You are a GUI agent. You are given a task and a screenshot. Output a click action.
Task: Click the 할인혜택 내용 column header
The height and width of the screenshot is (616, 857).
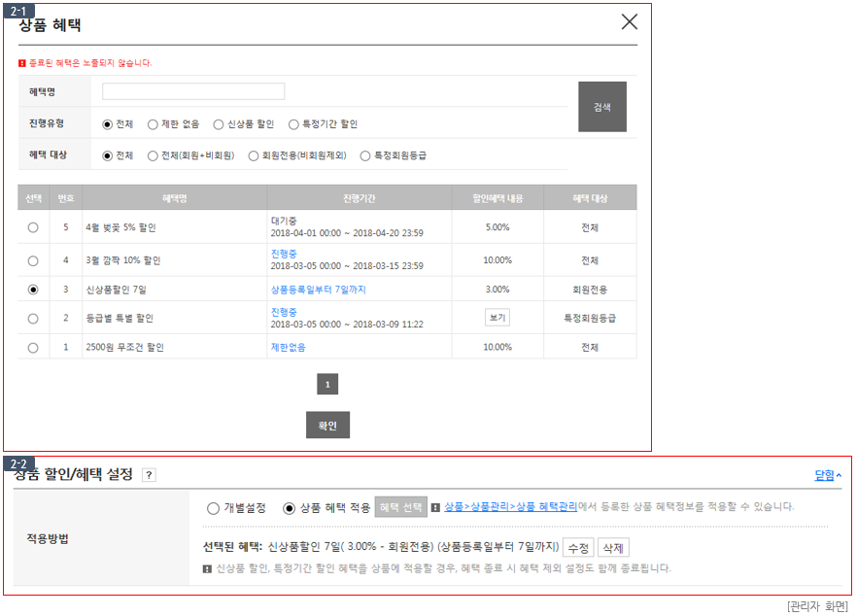coord(497,198)
